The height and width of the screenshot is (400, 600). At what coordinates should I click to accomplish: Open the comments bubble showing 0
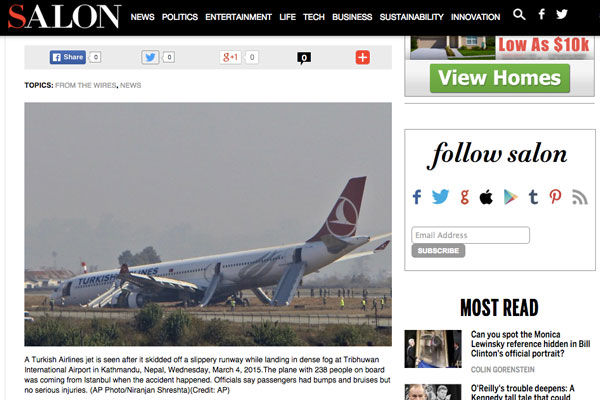304,58
